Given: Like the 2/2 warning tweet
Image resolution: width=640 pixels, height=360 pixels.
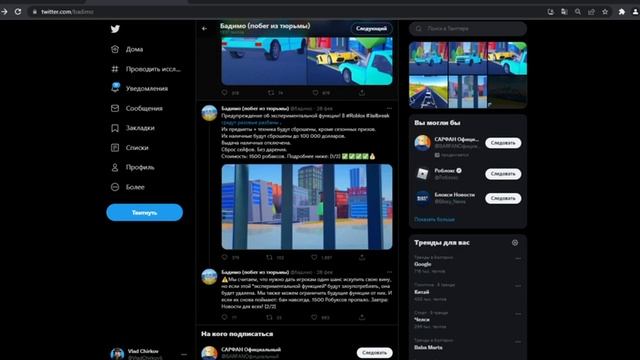Looking at the screenshot, I should click(x=314, y=317).
